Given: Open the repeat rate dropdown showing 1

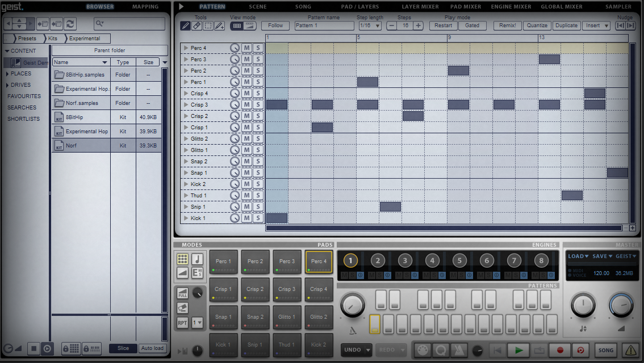Looking at the screenshot, I should [x=198, y=323].
